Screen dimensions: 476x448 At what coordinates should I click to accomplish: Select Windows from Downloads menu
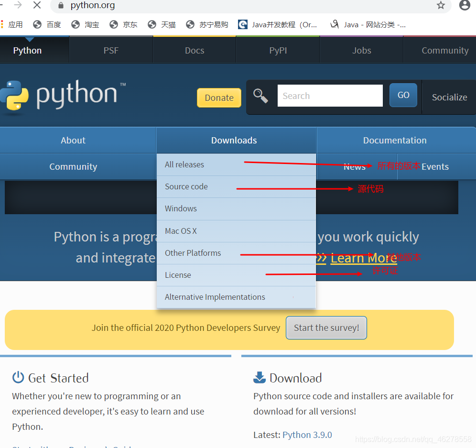pos(236,208)
